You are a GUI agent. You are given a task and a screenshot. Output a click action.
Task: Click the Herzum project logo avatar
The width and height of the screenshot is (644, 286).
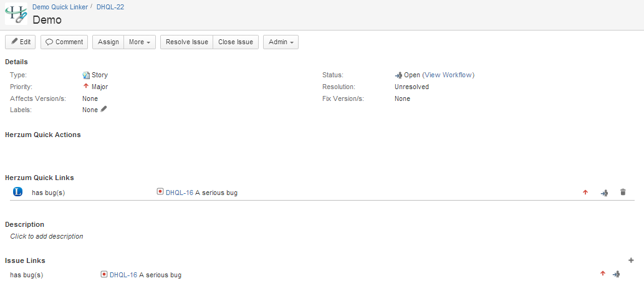(16, 14)
